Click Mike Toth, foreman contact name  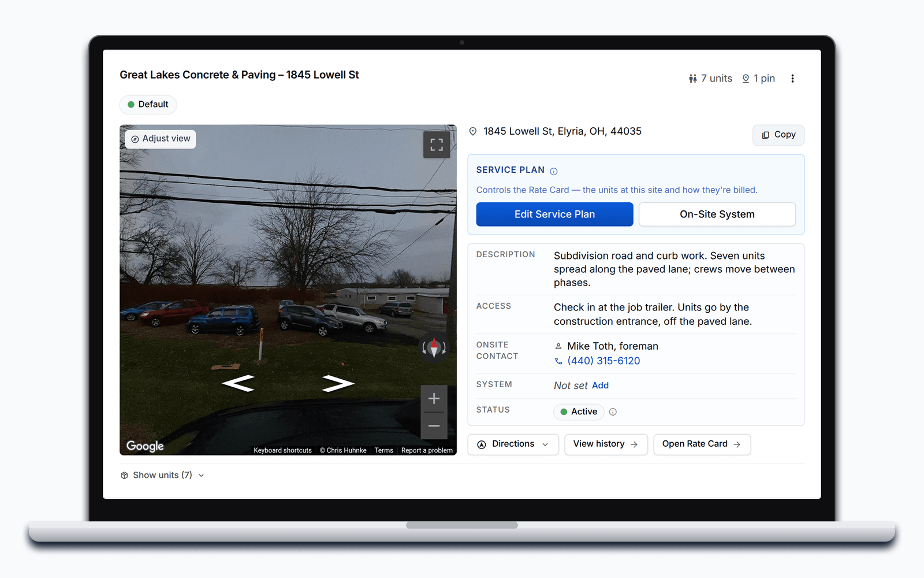pyautogui.click(x=612, y=346)
